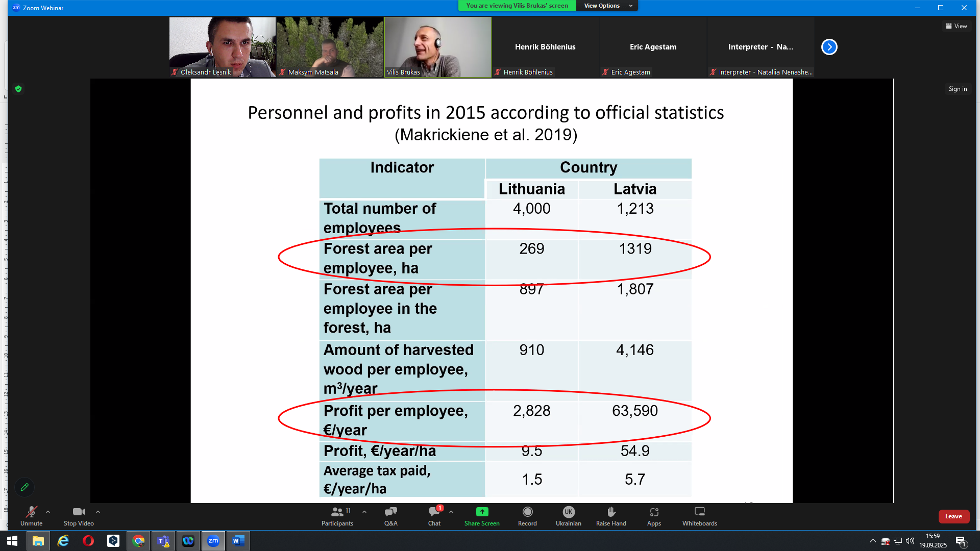
Task: Open network icon in system tray
Action: click(898, 541)
